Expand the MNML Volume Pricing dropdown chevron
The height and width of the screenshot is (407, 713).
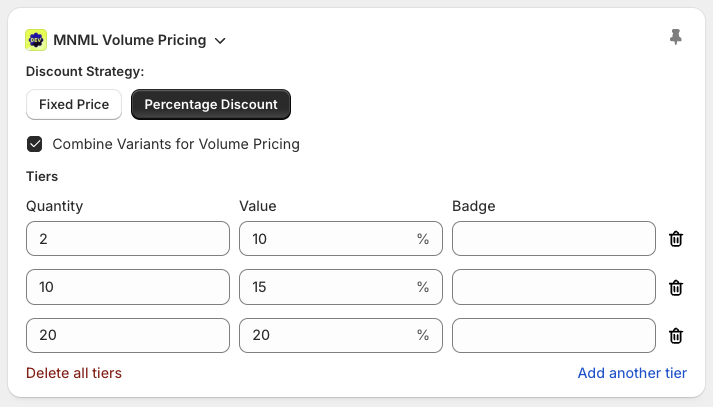[x=220, y=41]
